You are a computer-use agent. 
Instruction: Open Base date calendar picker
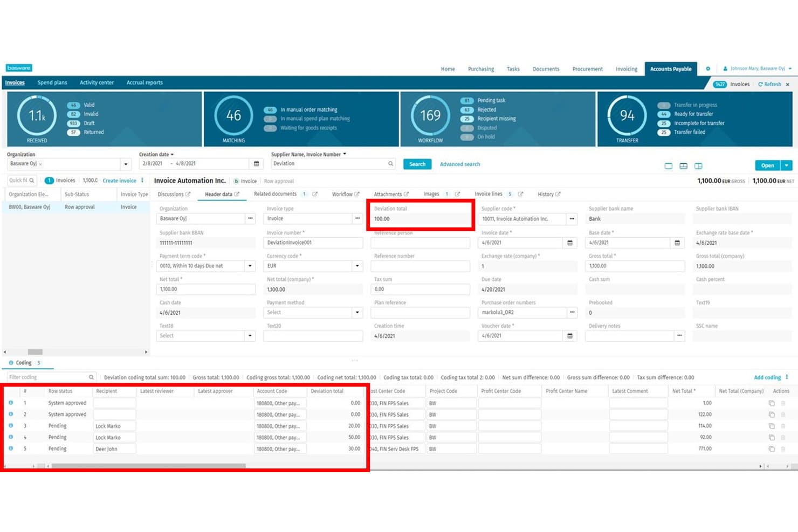pos(677,243)
